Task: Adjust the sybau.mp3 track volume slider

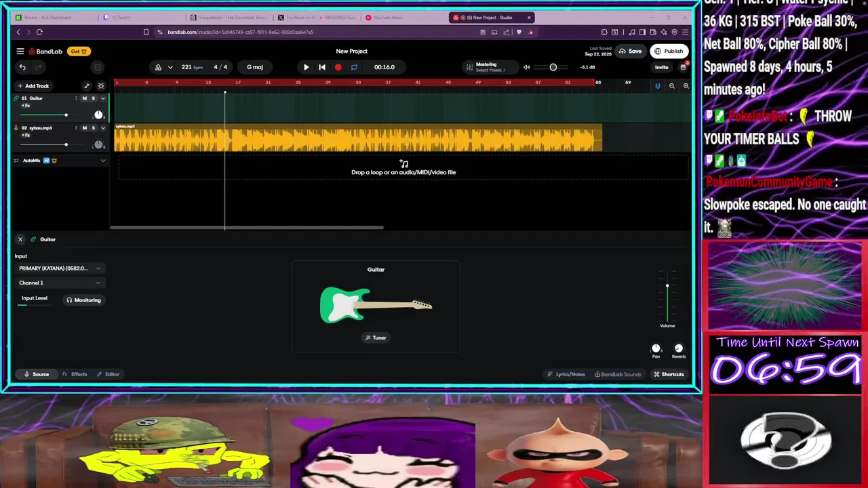Action: tap(66, 144)
